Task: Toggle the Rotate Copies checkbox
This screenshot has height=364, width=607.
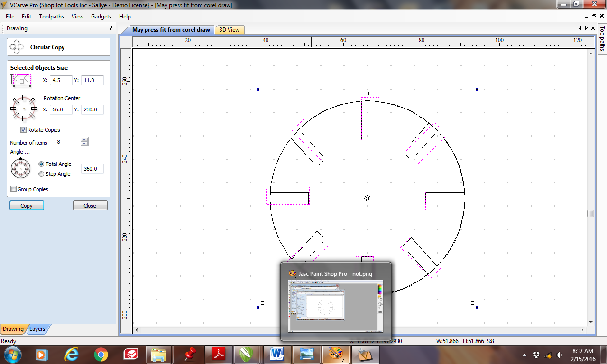Action: [x=23, y=129]
